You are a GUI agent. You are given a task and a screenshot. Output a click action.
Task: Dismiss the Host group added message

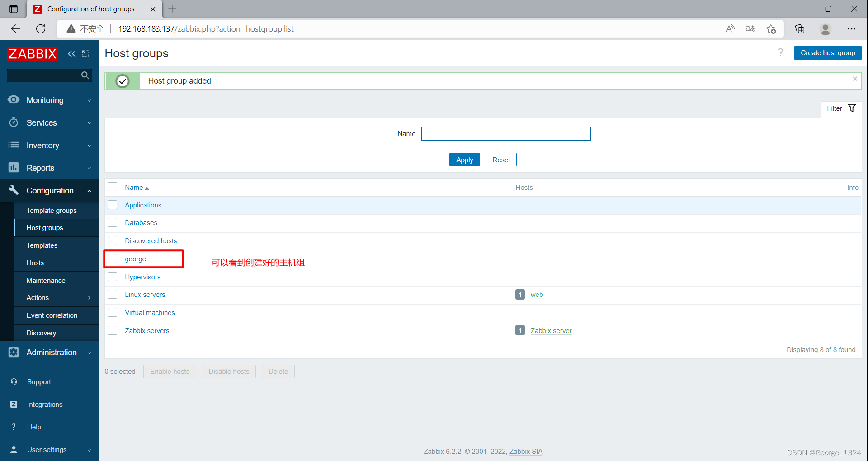[x=855, y=79]
